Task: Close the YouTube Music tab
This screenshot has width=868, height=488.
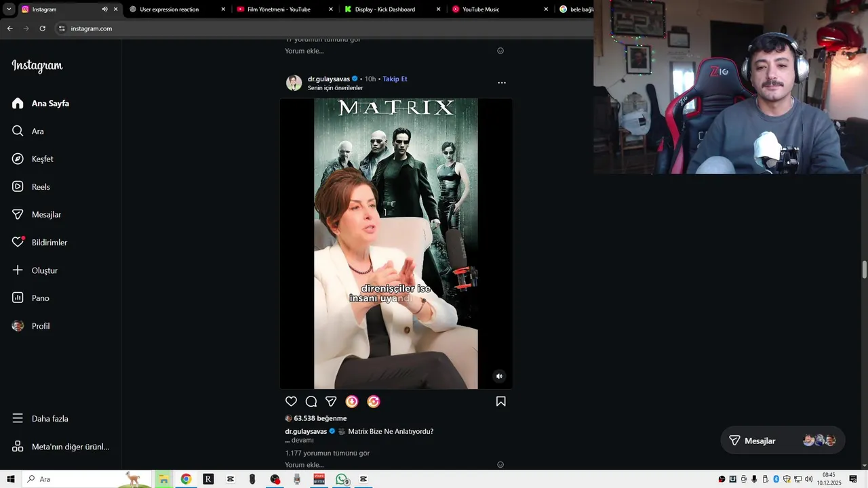Action: tap(546, 9)
